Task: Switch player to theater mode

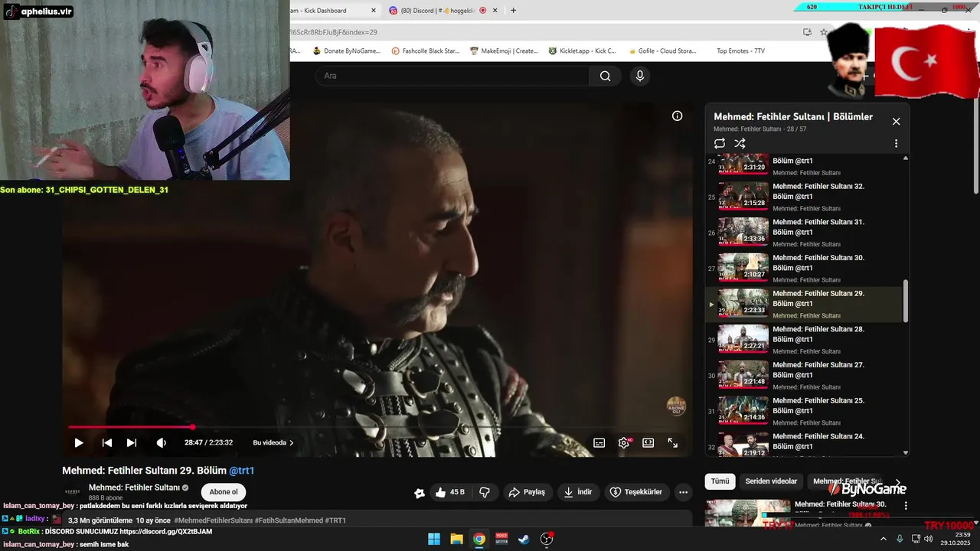Action: (648, 442)
